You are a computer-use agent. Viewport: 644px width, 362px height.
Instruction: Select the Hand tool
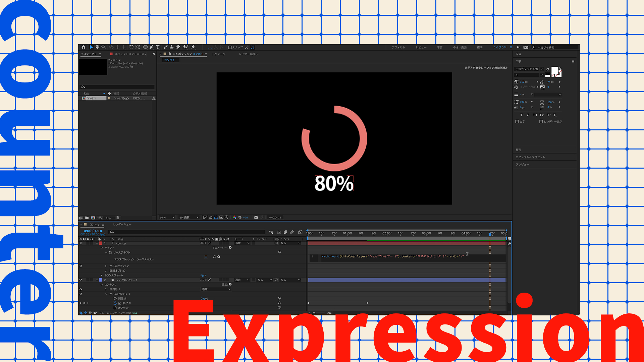[x=98, y=47]
